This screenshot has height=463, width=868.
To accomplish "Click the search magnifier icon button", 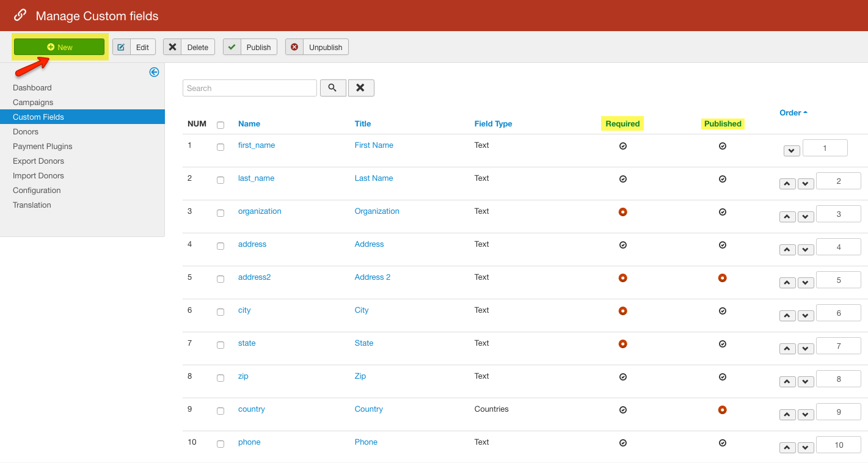I will 333,88.
